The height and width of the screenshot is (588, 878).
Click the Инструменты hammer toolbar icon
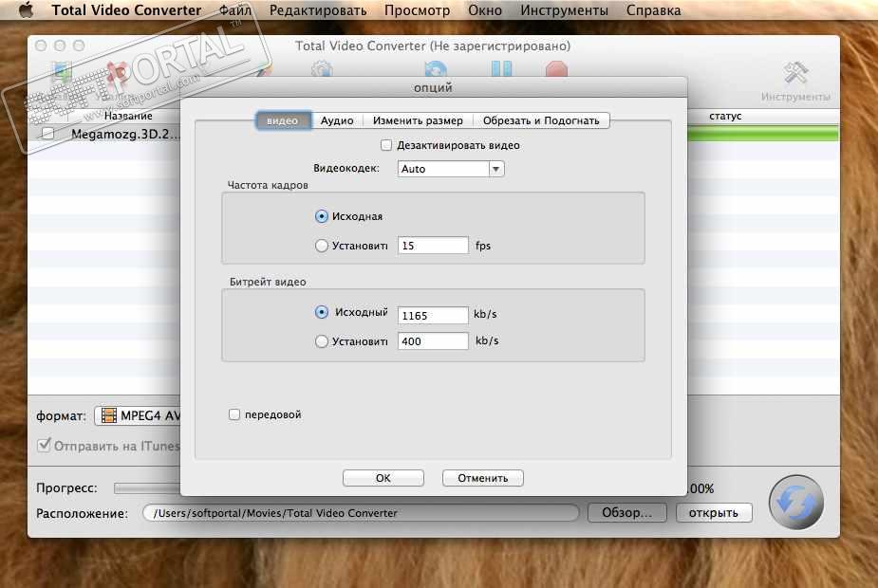coord(795,73)
